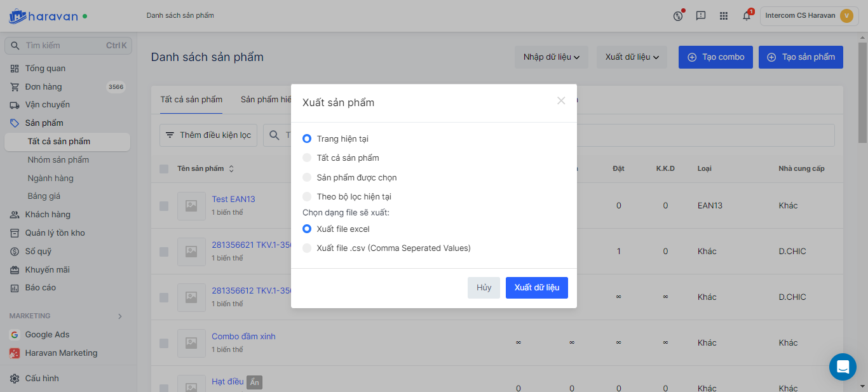Image resolution: width=868 pixels, height=392 pixels.
Task: Open the Intercom chat bubble
Action: 843,367
